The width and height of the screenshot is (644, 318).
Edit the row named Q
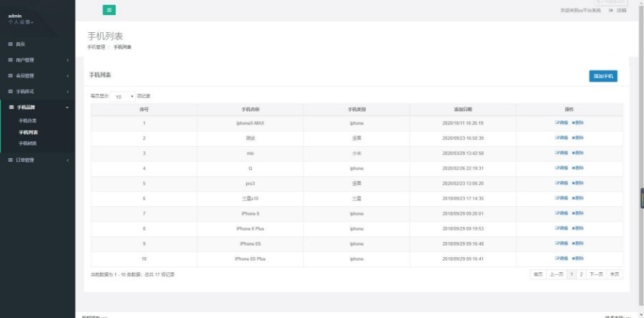click(x=562, y=168)
